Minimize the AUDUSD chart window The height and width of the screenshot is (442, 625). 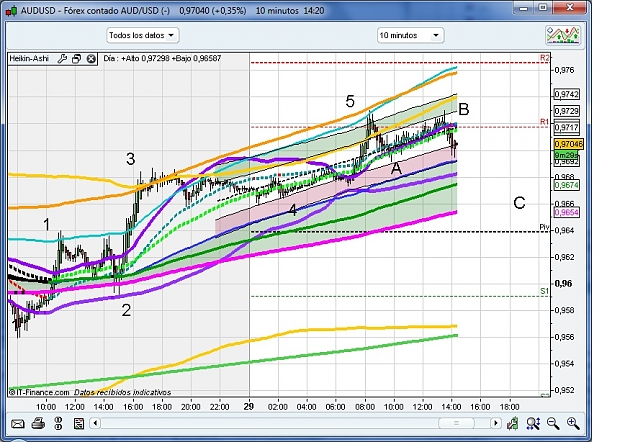click(523, 8)
